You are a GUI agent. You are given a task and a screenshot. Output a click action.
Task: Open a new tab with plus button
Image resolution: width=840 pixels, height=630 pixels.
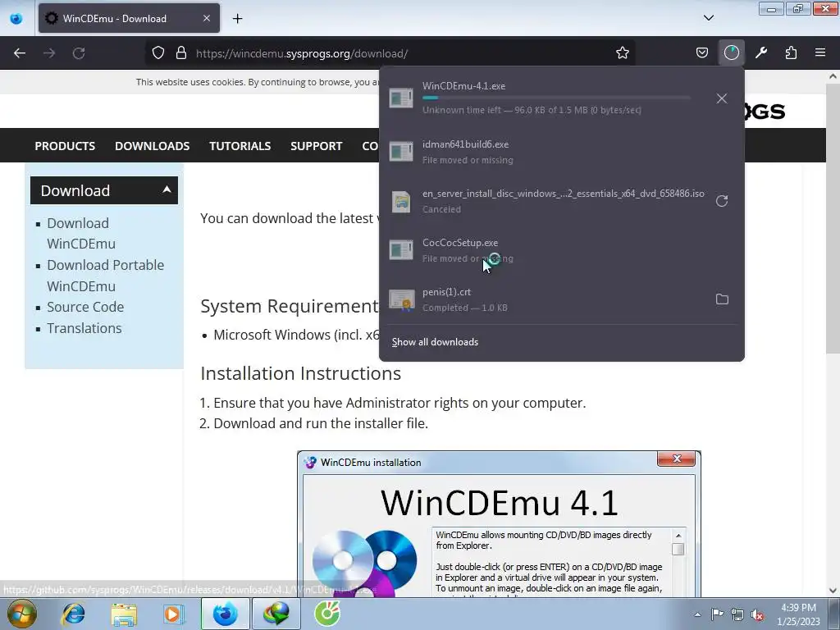pos(237,19)
